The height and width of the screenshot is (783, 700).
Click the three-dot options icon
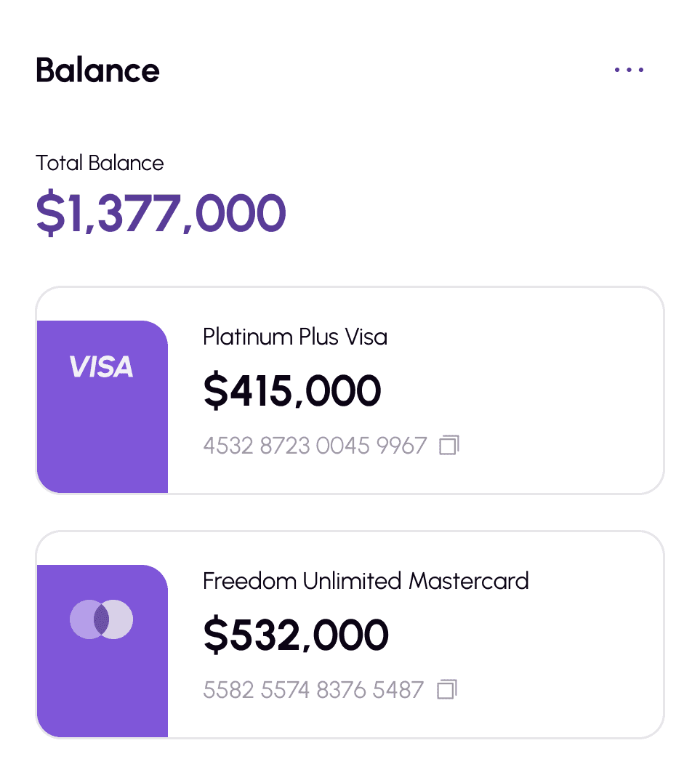click(628, 69)
